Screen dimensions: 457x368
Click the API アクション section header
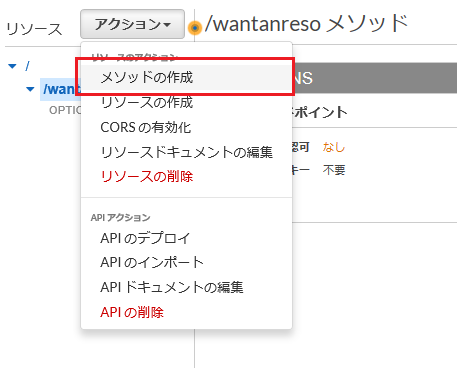(120, 218)
